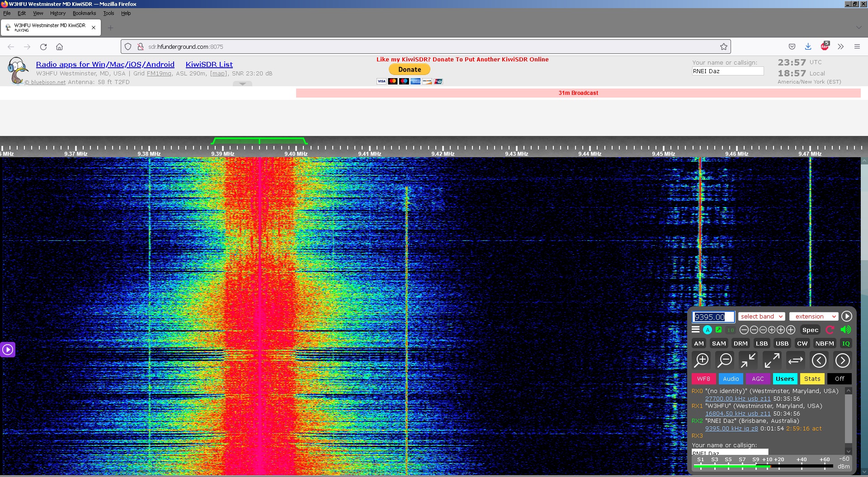The width and height of the screenshot is (868, 477).
Task: Click the waterfall zoom in magnifier icon
Action: 702,360
